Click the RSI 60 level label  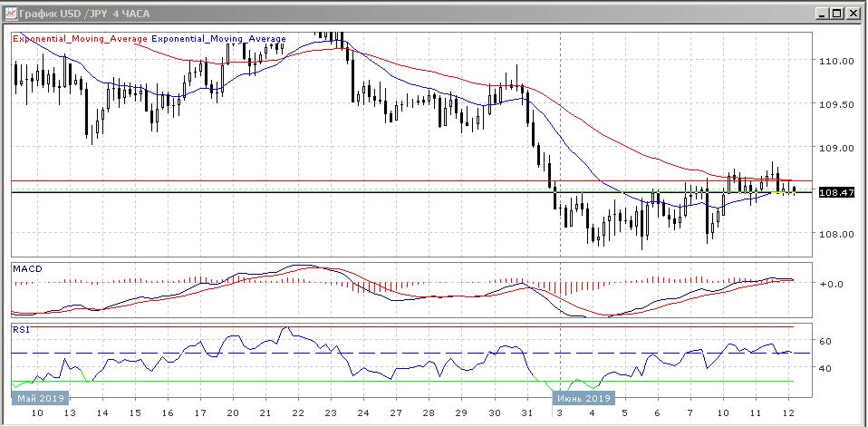point(825,342)
